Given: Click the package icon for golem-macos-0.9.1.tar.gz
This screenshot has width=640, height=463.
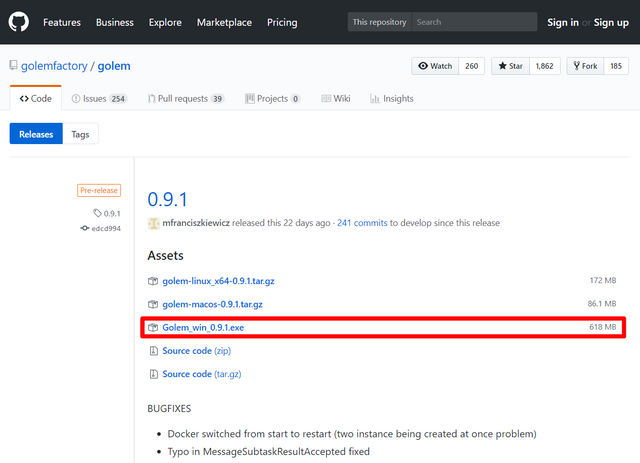Looking at the screenshot, I should tap(153, 304).
